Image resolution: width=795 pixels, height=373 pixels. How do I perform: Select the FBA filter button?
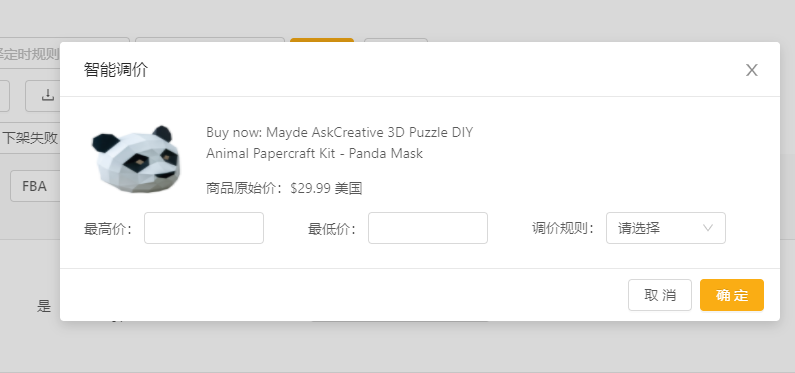pyautogui.click(x=34, y=186)
